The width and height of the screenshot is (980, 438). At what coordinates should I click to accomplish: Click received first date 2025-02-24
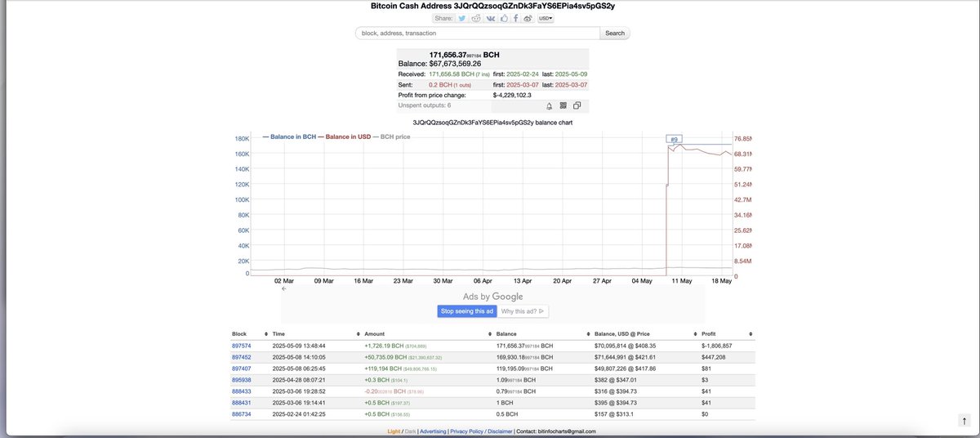(522, 74)
